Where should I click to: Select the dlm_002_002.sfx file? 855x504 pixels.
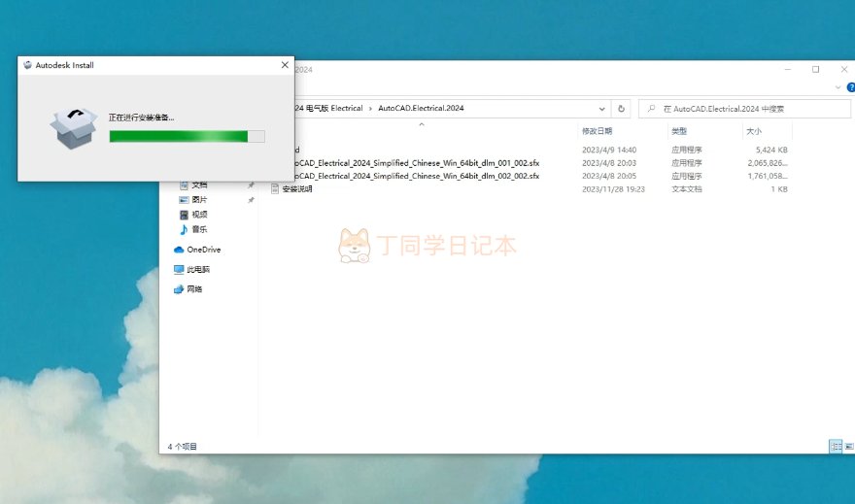coord(417,176)
